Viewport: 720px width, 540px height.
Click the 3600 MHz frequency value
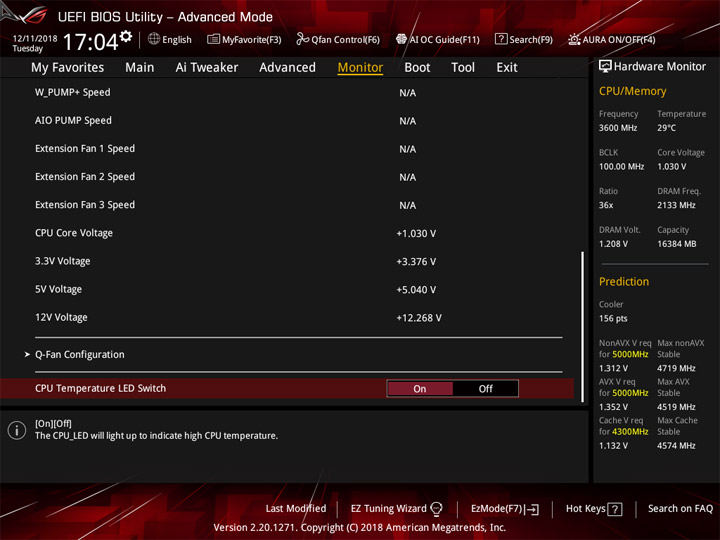[618, 128]
